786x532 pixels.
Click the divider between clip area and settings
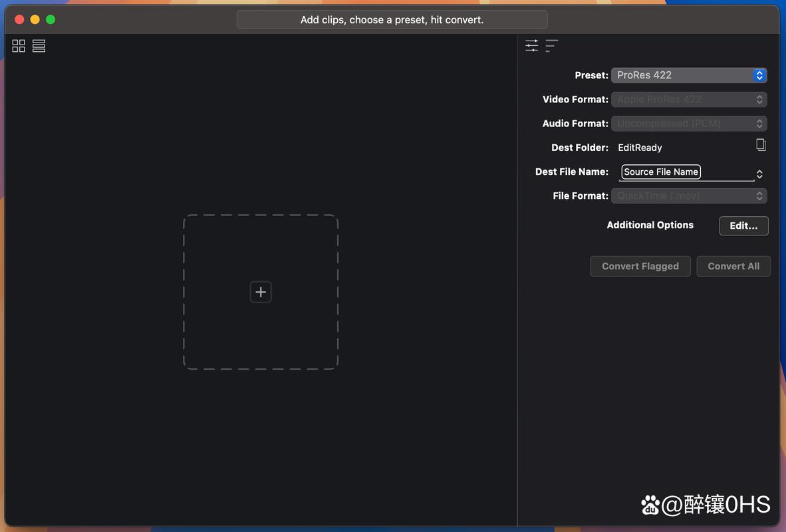pyautogui.click(x=517, y=279)
